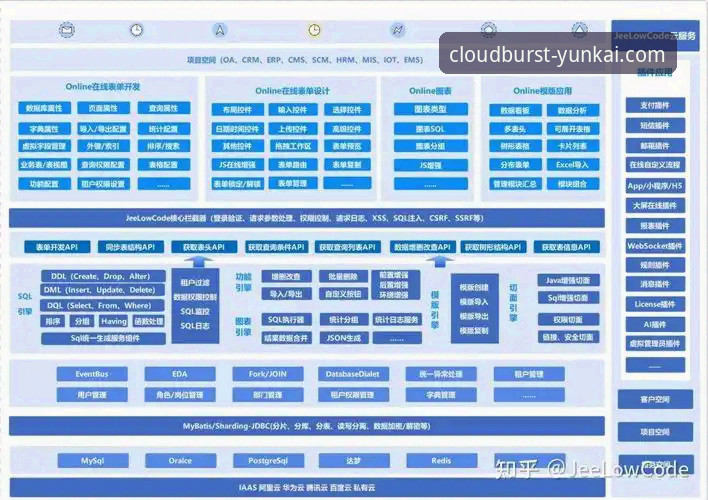Open the 支付插件 plugin

tap(655, 106)
